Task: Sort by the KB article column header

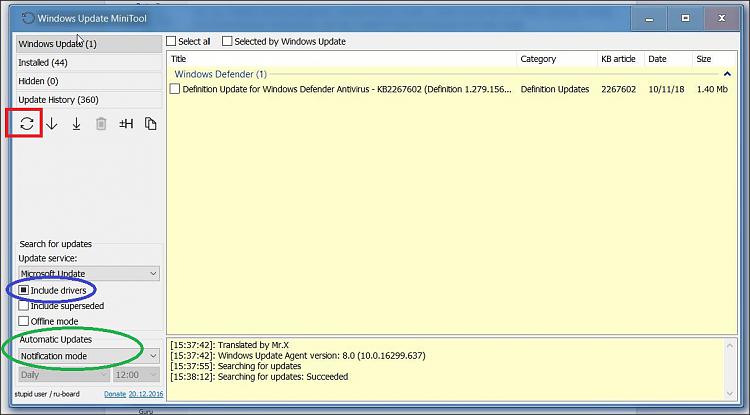Action: [x=620, y=59]
